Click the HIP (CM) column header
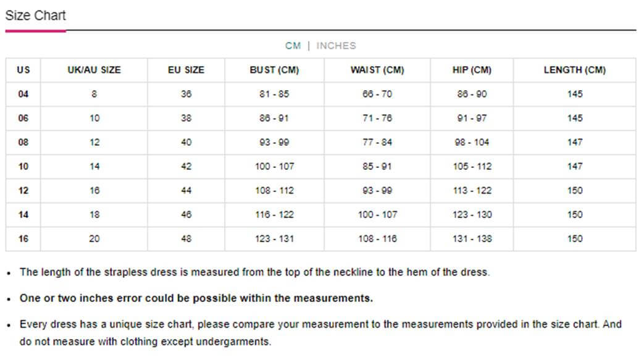This screenshot has height=360, width=644. [472, 70]
